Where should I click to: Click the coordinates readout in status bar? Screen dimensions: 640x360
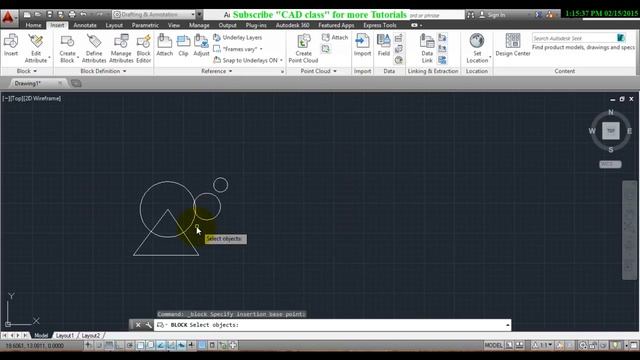coord(35,346)
